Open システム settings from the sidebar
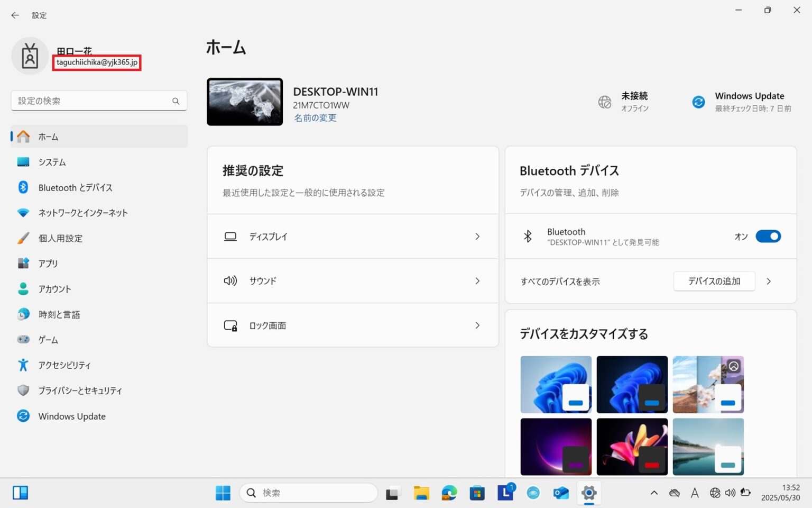The image size is (812, 508). tap(52, 162)
